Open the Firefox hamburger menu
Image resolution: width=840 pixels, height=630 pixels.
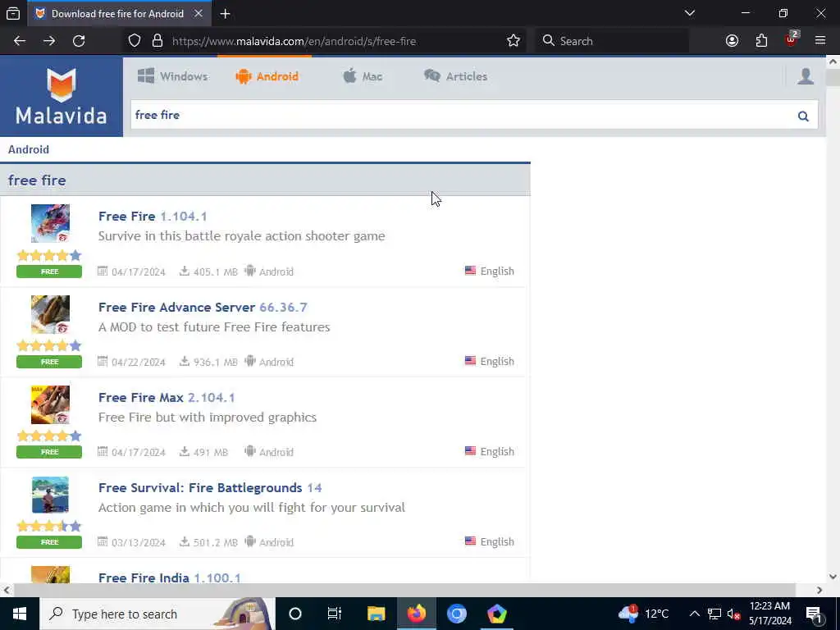point(820,41)
